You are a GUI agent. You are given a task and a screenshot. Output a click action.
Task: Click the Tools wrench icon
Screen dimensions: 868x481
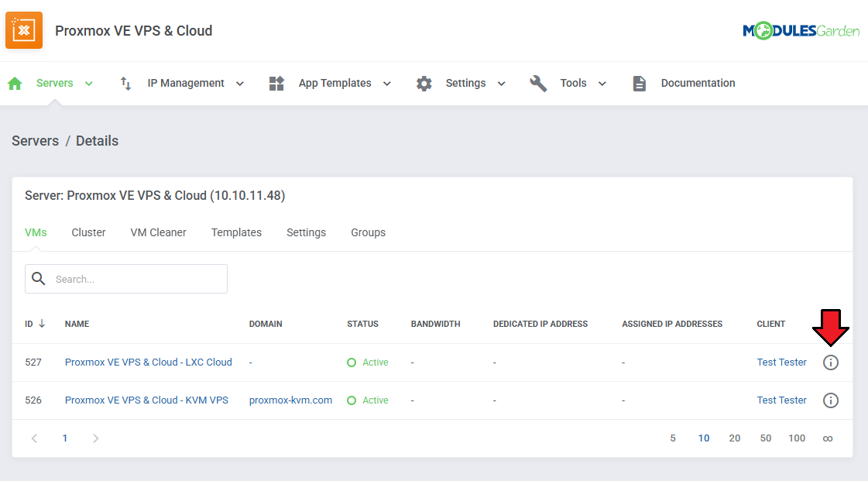pos(538,83)
